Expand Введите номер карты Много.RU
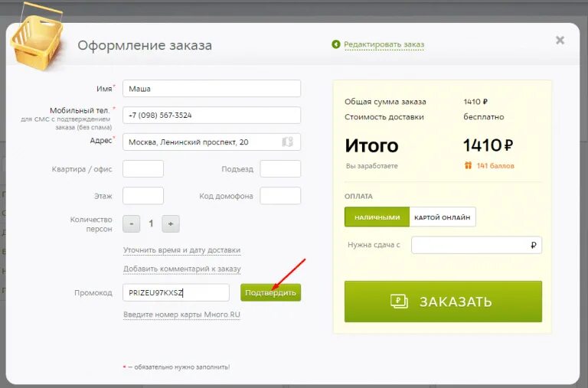Viewport: 588px width, 388px height. [x=181, y=315]
